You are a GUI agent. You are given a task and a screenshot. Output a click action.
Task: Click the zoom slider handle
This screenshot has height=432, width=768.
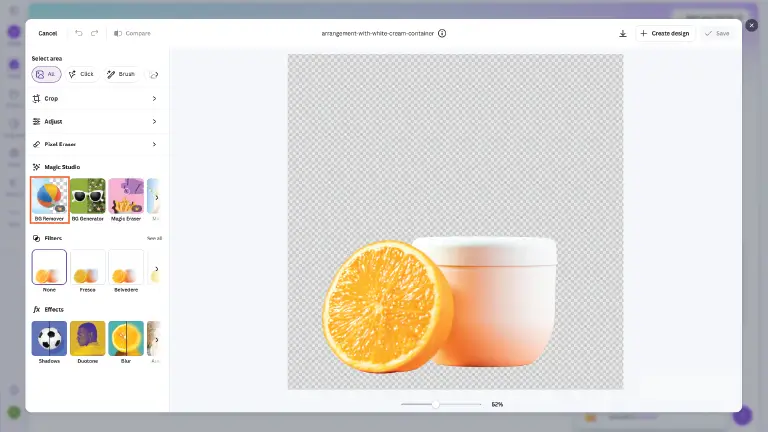pyautogui.click(x=435, y=405)
